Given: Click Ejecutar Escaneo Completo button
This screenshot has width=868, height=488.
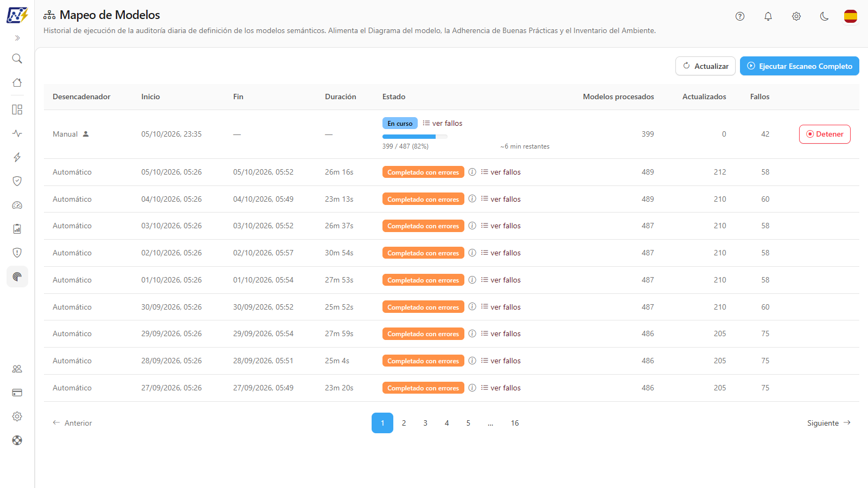Looking at the screenshot, I should 800,66.
